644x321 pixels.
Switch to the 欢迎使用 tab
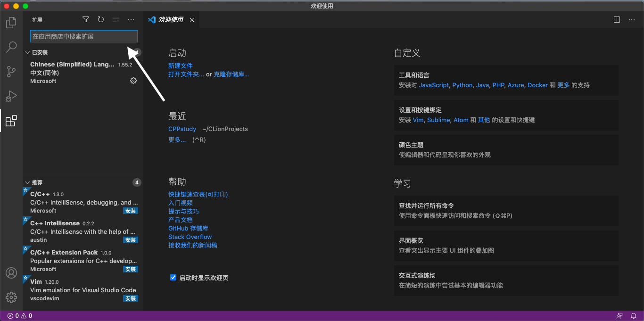170,19
